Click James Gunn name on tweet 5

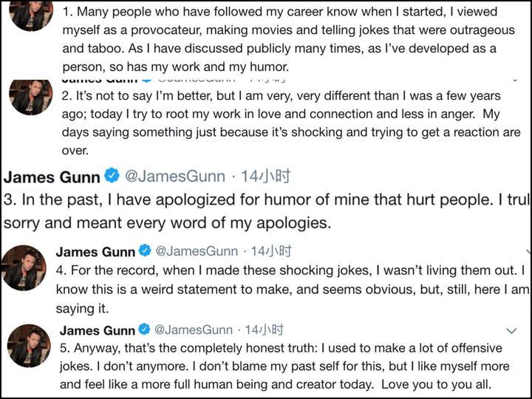pyautogui.click(x=97, y=330)
